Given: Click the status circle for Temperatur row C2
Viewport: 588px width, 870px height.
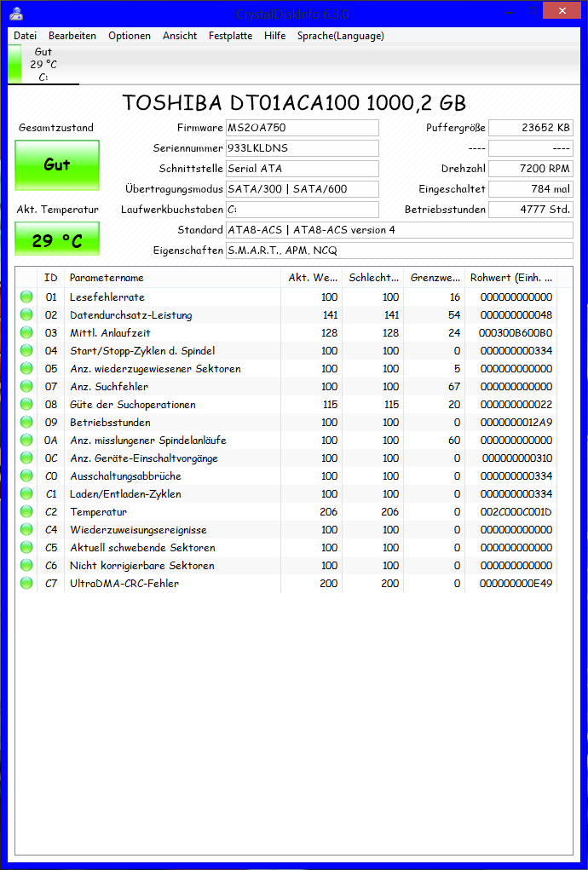Looking at the screenshot, I should pos(26,511).
